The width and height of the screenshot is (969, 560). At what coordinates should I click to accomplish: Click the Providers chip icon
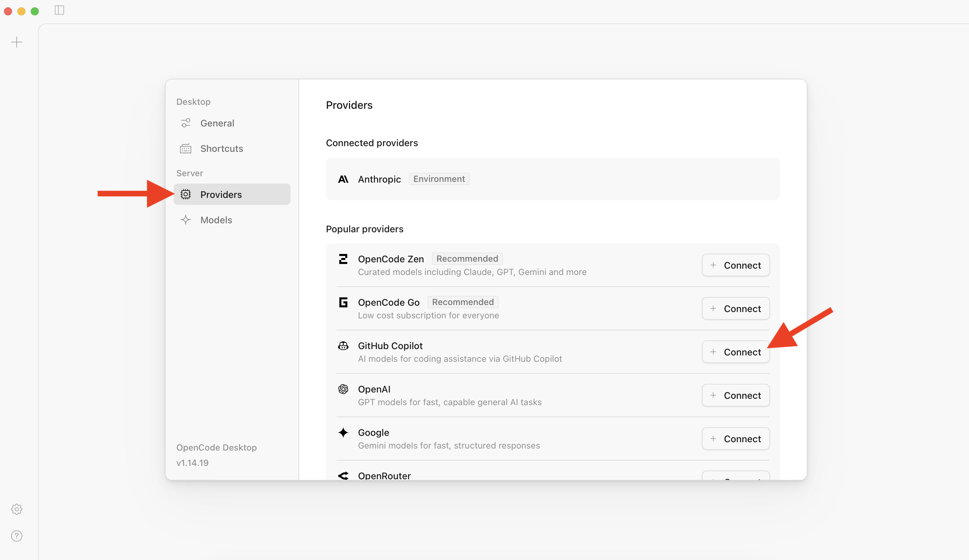(186, 195)
